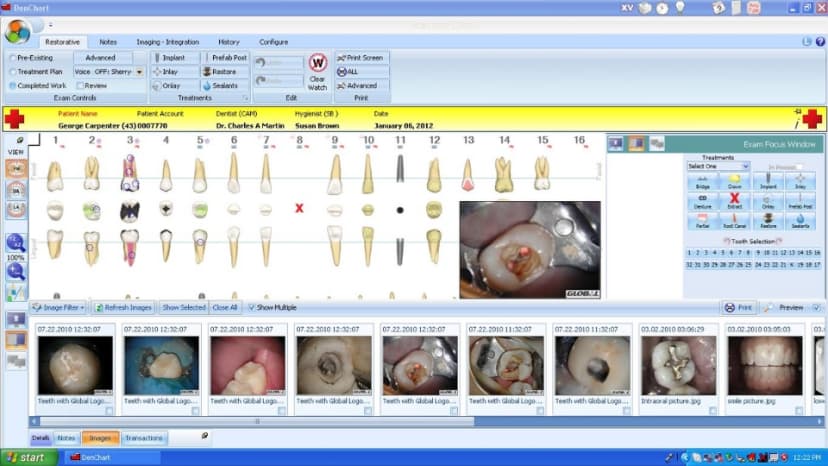The image size is (828, 466).
Task: Click the Windows start button
Action: click(x=29, y=458)
